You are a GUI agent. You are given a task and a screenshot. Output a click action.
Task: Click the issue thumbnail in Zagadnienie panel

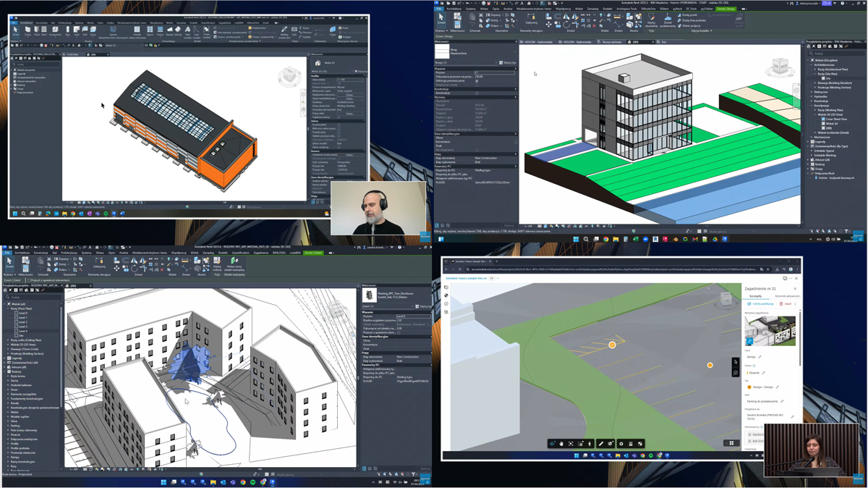[770, 331]
